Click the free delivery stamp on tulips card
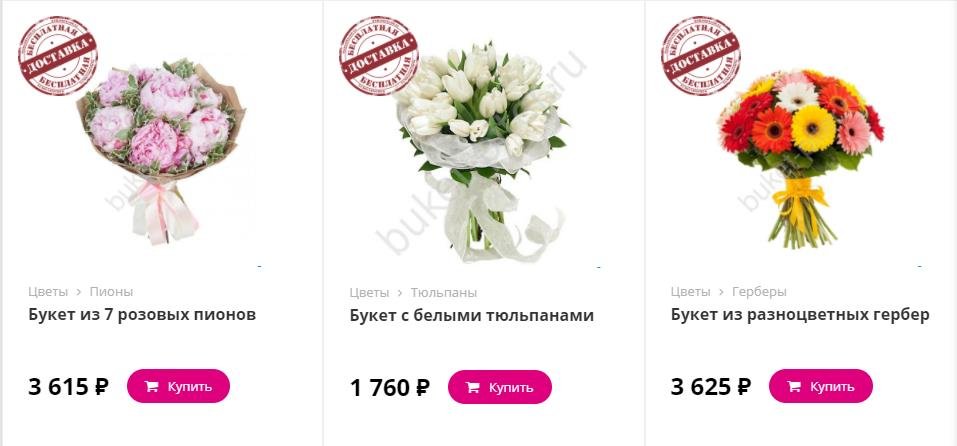The height and width of the screenshot is (446, 957). pyautogui.click(x=379, y=56)
